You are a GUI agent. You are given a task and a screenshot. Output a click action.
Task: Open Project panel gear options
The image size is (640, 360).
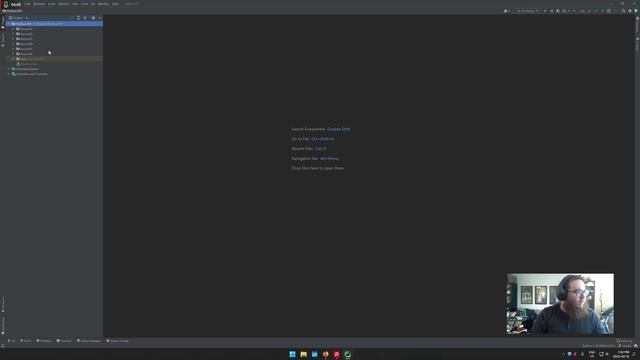point(93,18)
